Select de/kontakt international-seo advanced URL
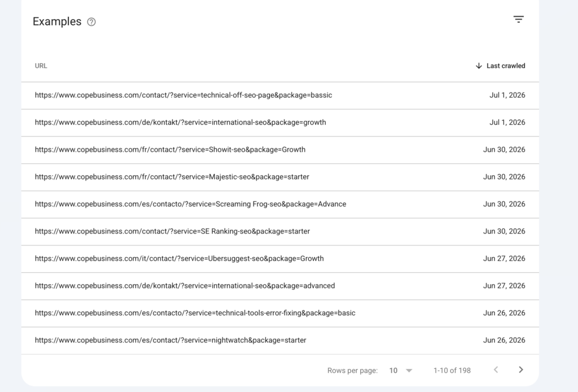578x392 pixels. pos(185,286)
